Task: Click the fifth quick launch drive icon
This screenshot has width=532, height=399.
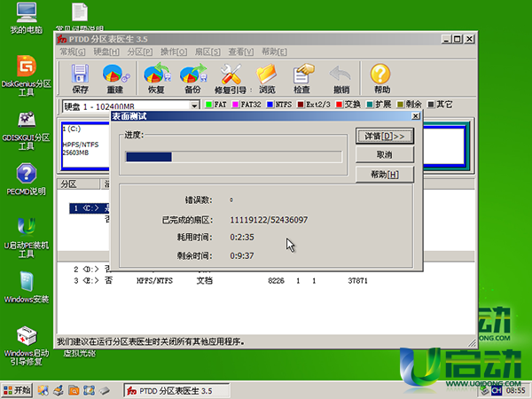Action: click(x=105, y=390)
